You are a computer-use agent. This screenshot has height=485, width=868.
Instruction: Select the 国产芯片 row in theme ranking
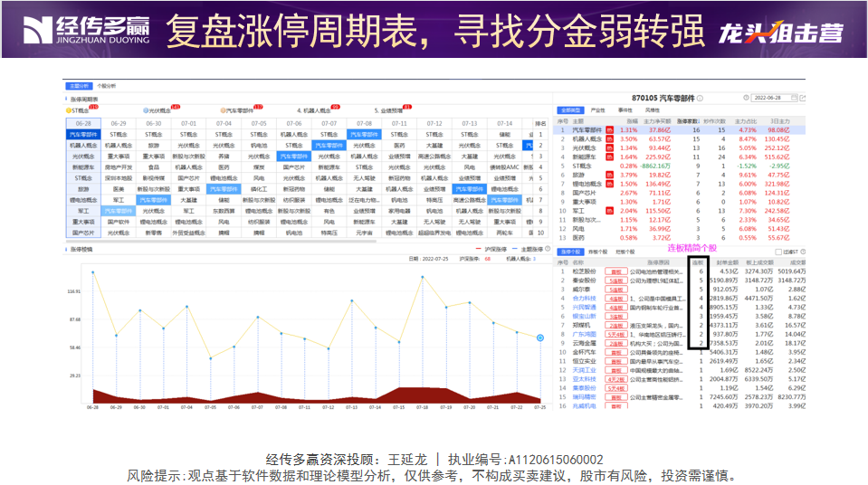[679, 193]
